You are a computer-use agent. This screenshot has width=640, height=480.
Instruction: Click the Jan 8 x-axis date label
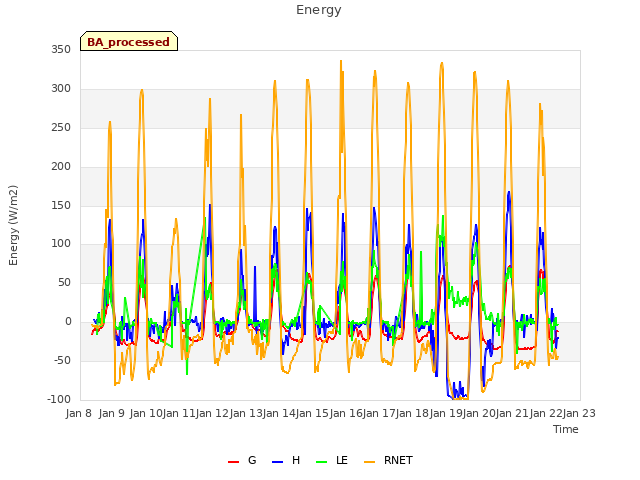click(x=79, y=413)
